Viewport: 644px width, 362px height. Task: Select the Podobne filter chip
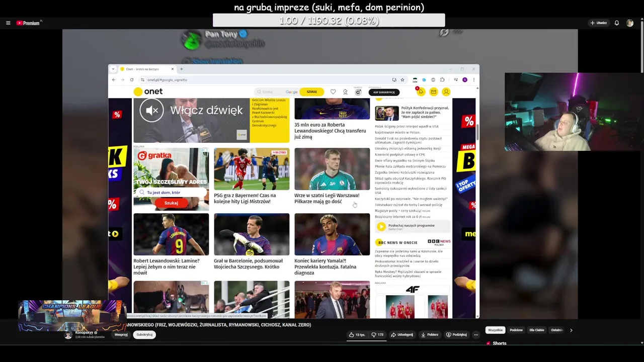(516, 330)
